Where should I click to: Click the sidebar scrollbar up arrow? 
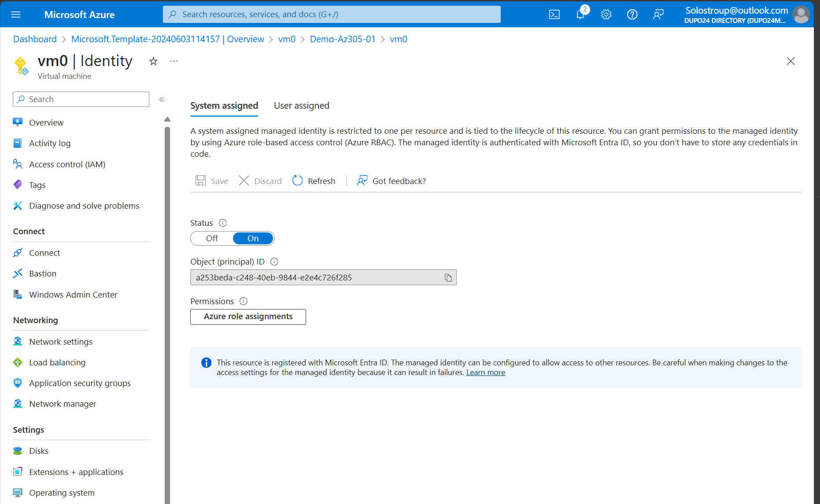tap(167, 119)
